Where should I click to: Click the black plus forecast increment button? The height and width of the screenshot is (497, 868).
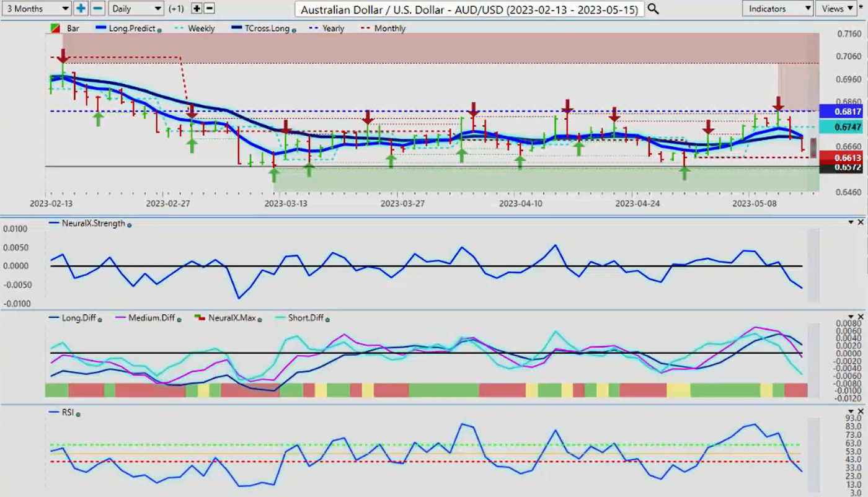[197, 9]
